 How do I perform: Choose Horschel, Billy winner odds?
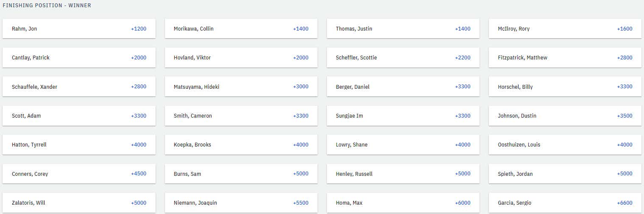click(565, 87)
